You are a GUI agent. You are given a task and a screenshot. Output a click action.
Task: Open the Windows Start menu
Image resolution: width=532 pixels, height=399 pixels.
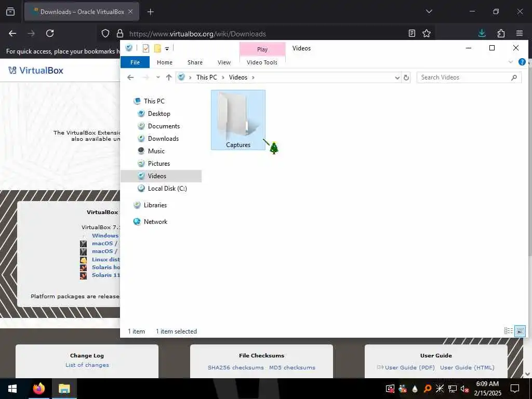click(12, 389)
